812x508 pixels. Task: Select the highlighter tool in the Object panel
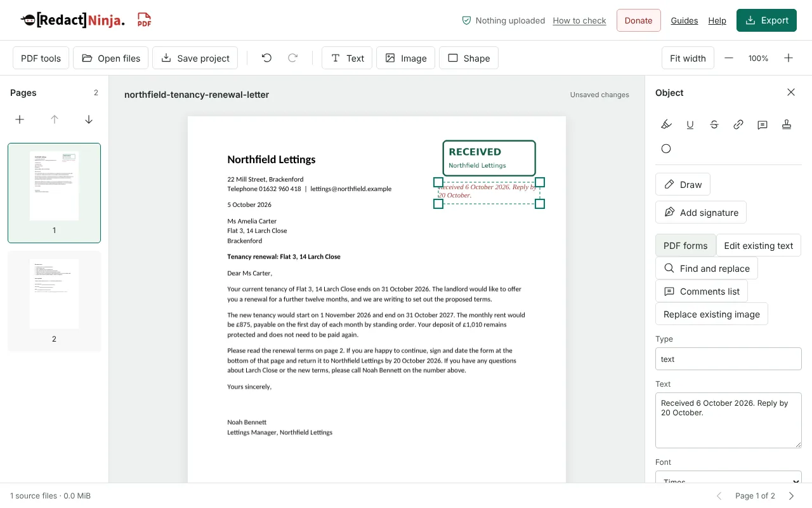[x=666, y=124]
